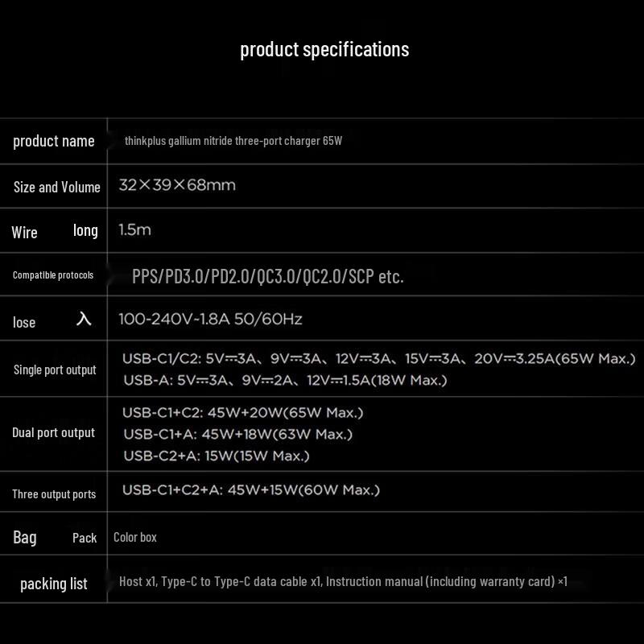Click the 'product name' row label
This screenshot has height=644, width=644.
coord(54,141)
